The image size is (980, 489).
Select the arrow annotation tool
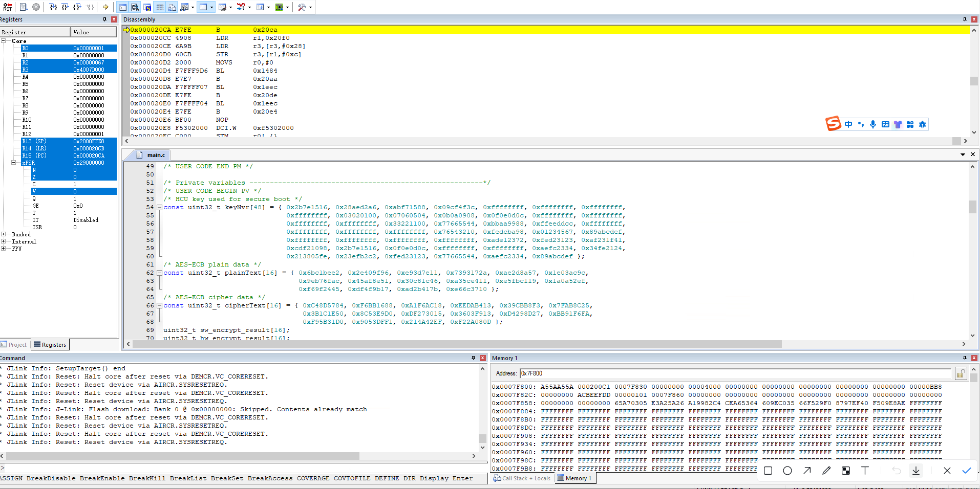pos(807,471)
